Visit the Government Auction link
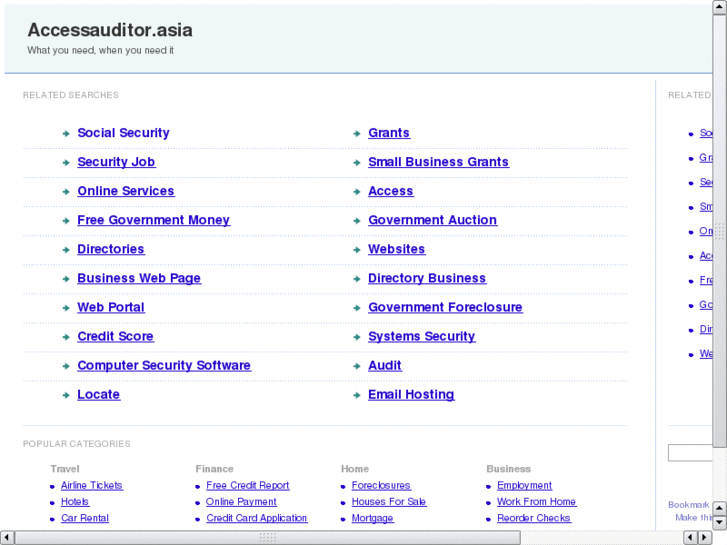727x545 pixels. tap(432, 220)
